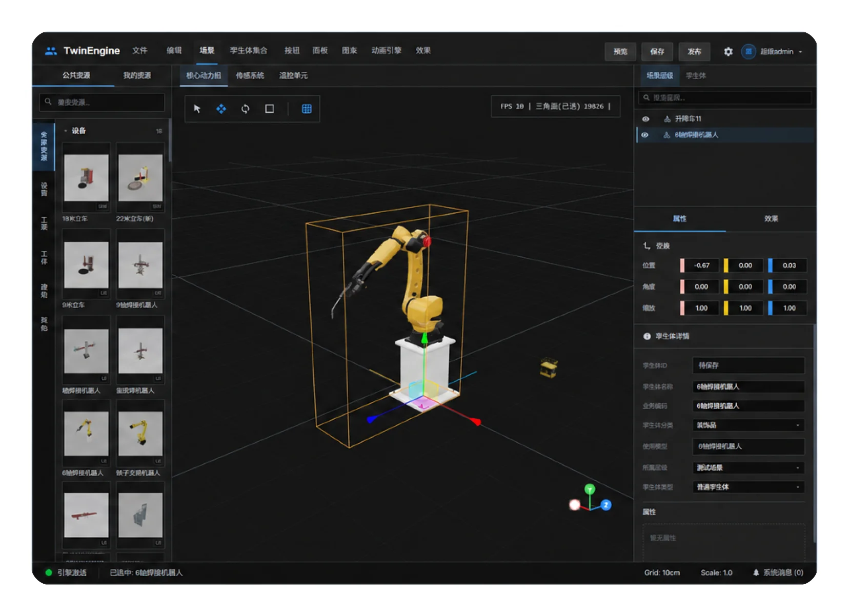Open settings via the gear icon
The height and width of the screenshot is (616, 849).
(x=728, y=51)
